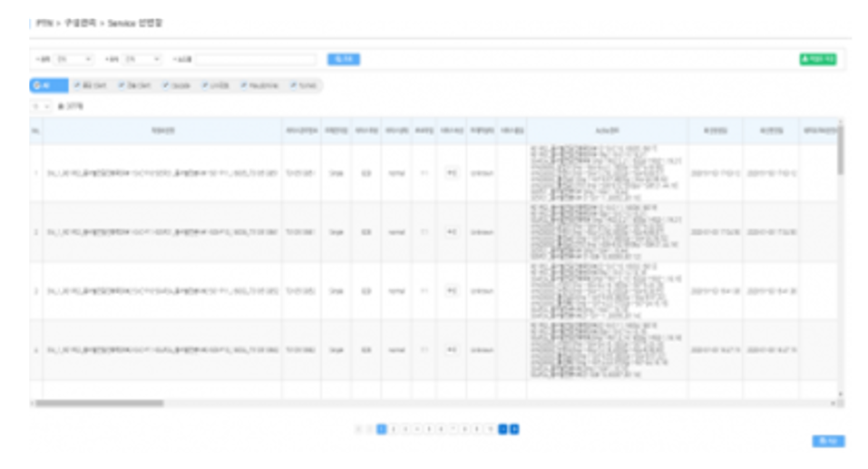868x469 pixels.
Task: Click the small button in table row 1
Action: (x=452, y=173)
